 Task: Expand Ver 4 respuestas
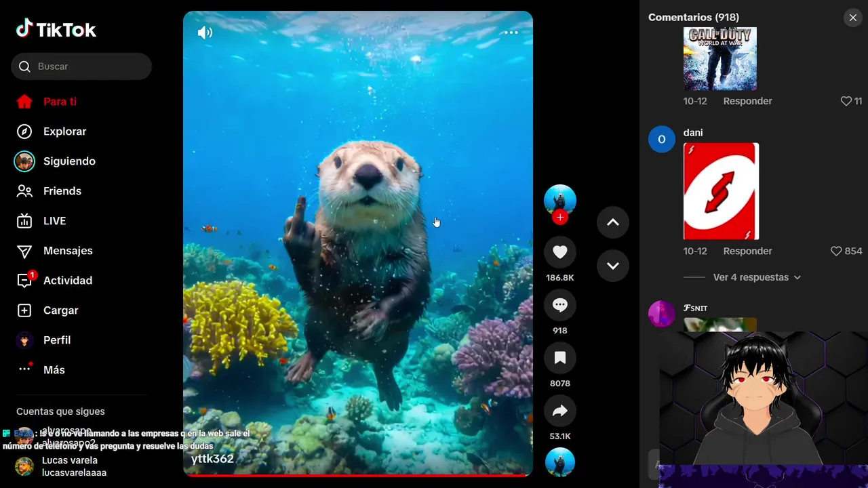point(757,277)
